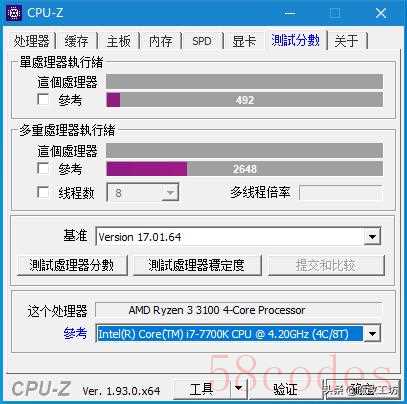This screenshot has height=404, width=407.
Task: Click the CPU-Z app icon in title bar
Action: 14,13
